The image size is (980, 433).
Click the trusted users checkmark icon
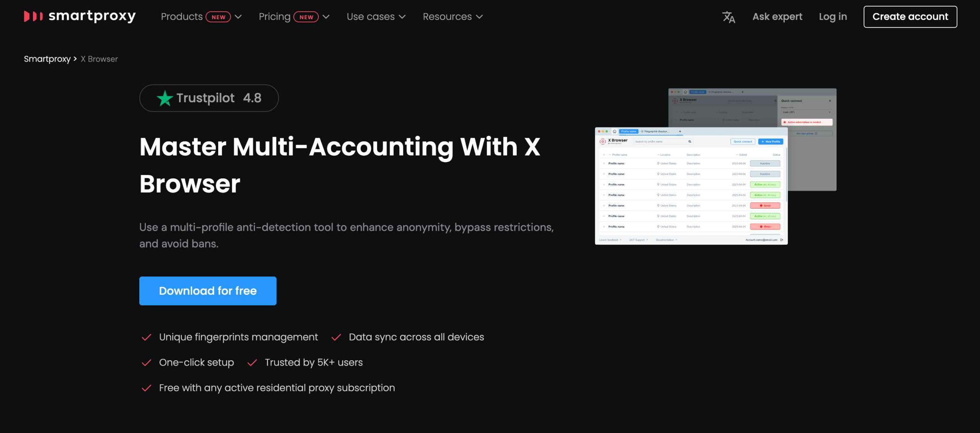pyautogui.click(x=251, y=363)
